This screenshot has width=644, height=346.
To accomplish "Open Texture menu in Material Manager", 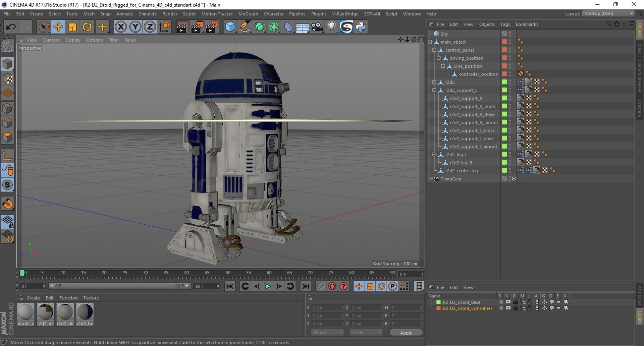I will [91, 298].
